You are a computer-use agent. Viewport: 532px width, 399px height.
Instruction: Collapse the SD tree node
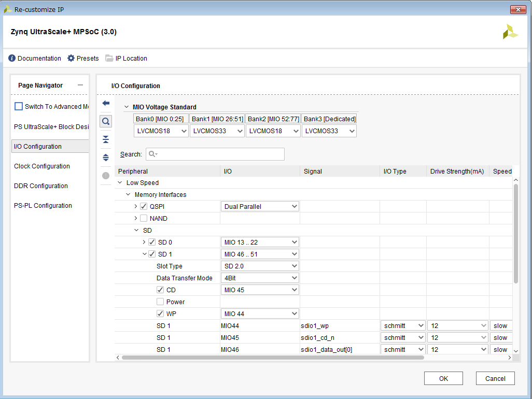click(x=136, y=230)
